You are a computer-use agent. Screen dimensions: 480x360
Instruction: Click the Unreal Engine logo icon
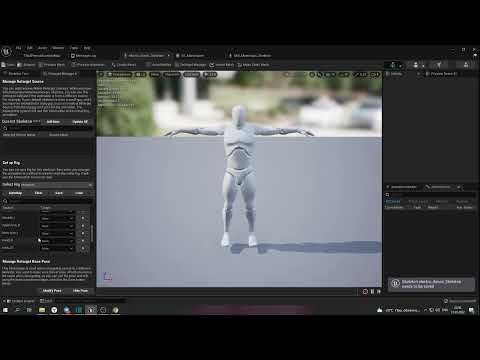pyautogui.click(x=6, y=52)
